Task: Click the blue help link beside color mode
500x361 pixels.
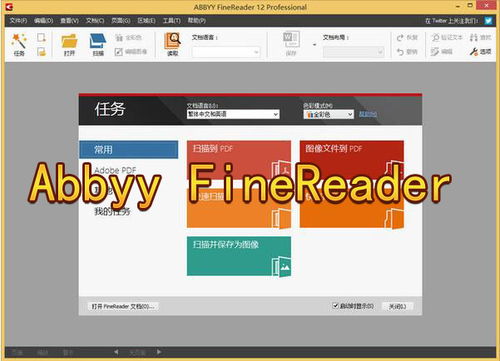Action: (x=368, y=114)
